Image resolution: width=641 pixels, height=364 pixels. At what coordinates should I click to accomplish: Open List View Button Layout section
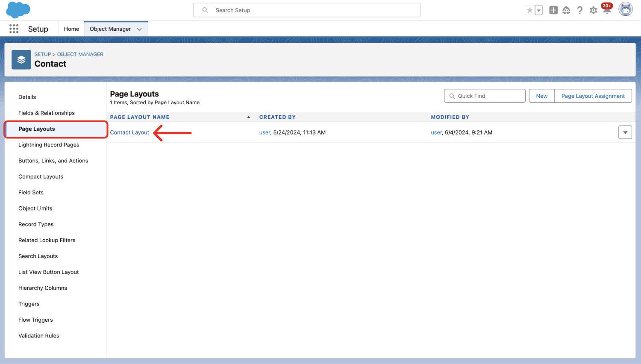click(x=49, y=272)
